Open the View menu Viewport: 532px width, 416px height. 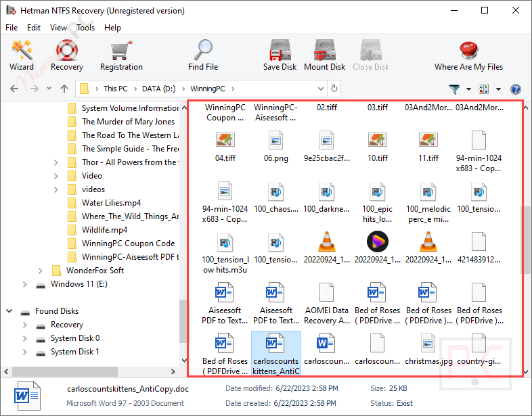click(x=58, y=28)
